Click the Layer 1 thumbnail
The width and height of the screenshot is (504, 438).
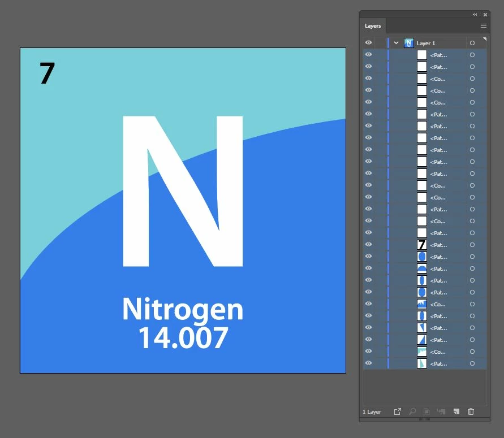coord(408,43)
